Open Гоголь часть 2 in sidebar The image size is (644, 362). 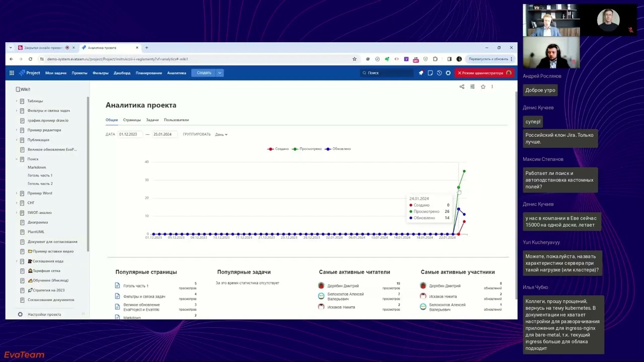(40, 184)
